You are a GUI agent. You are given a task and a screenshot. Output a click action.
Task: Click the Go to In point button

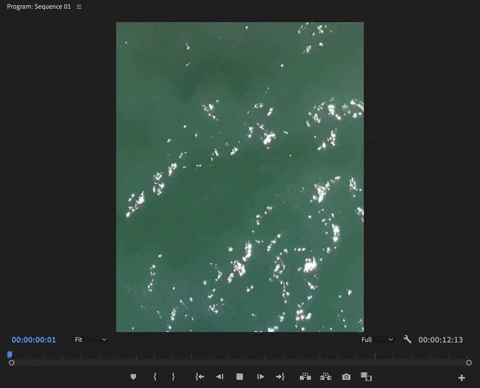click(199, 377)
